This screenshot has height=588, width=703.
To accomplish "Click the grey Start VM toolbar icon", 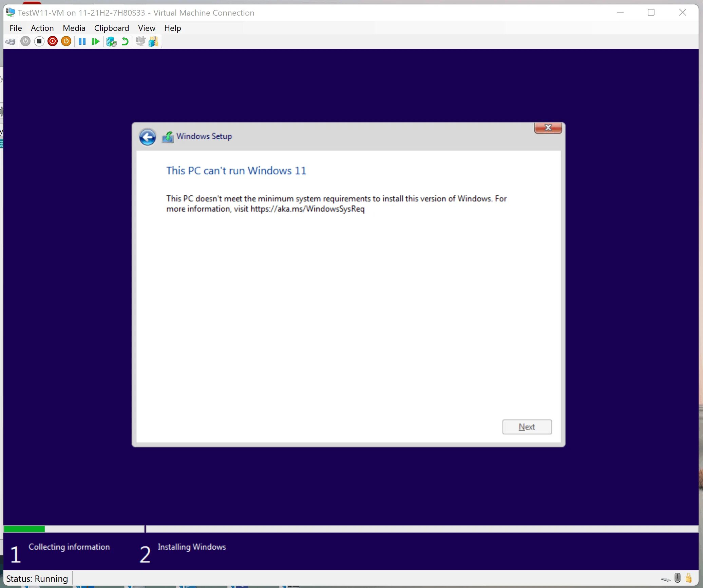I will pos(25,41).
